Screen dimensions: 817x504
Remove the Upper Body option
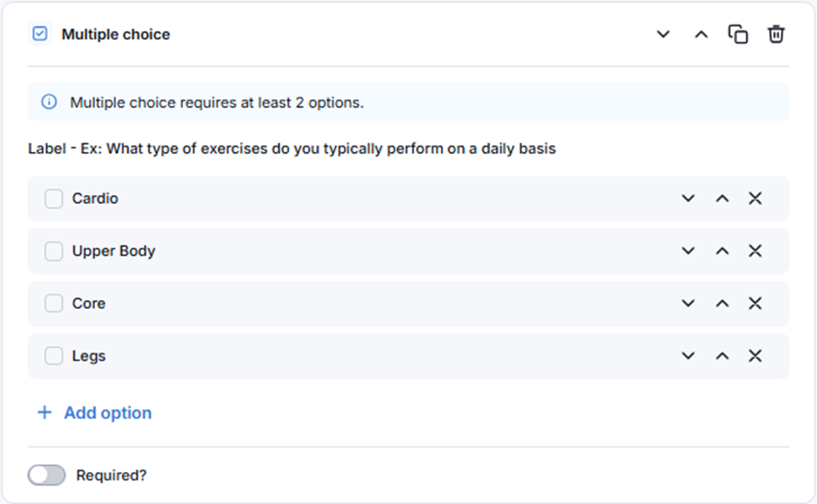pos(755,251)
